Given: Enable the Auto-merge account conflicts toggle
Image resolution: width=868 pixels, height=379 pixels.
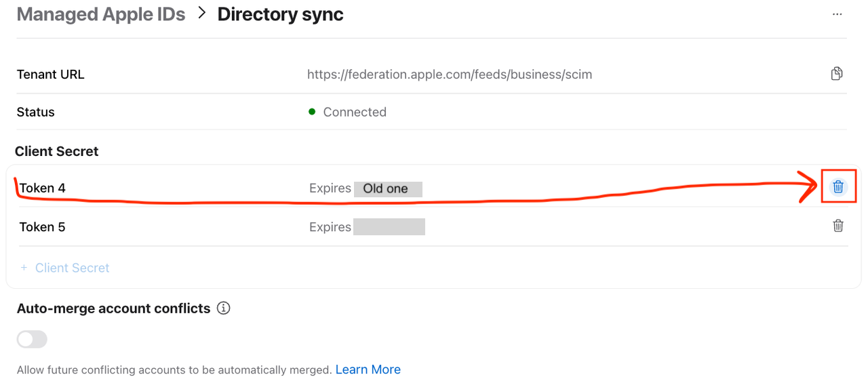Looking at the screenshot, I should click(x=32, y=340).
